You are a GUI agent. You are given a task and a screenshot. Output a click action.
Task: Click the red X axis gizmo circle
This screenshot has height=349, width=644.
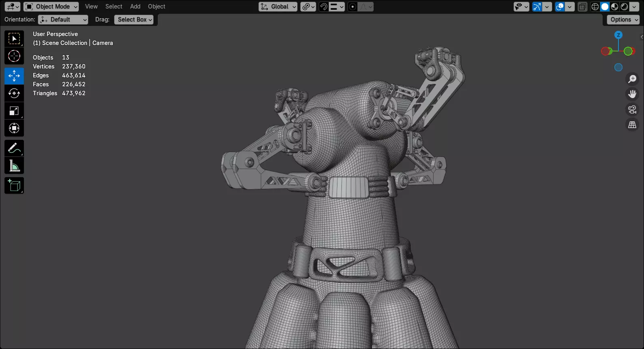pos(606,51)
